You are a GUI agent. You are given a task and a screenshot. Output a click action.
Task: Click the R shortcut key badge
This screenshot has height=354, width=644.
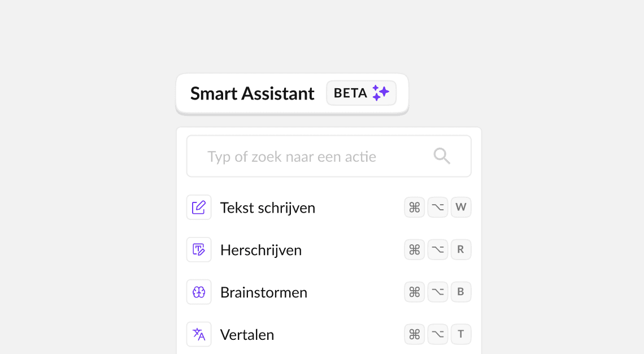point(461,249)
